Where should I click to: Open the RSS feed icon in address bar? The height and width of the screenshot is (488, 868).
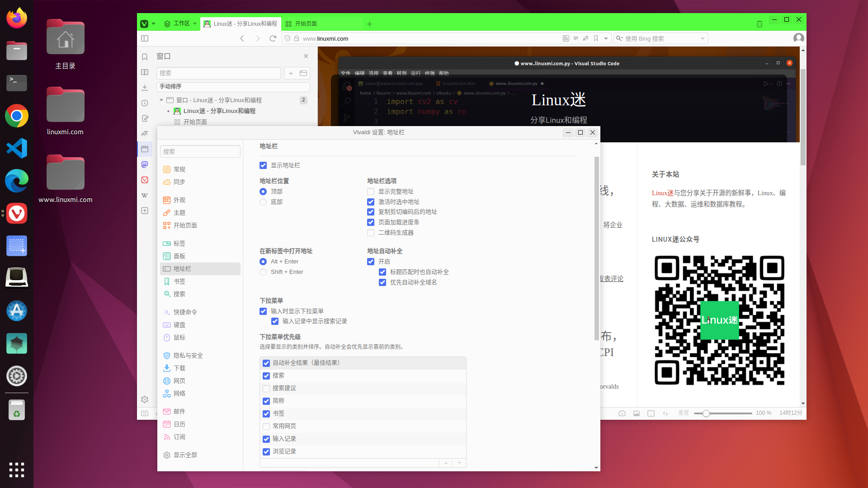(x=566, y=38)
